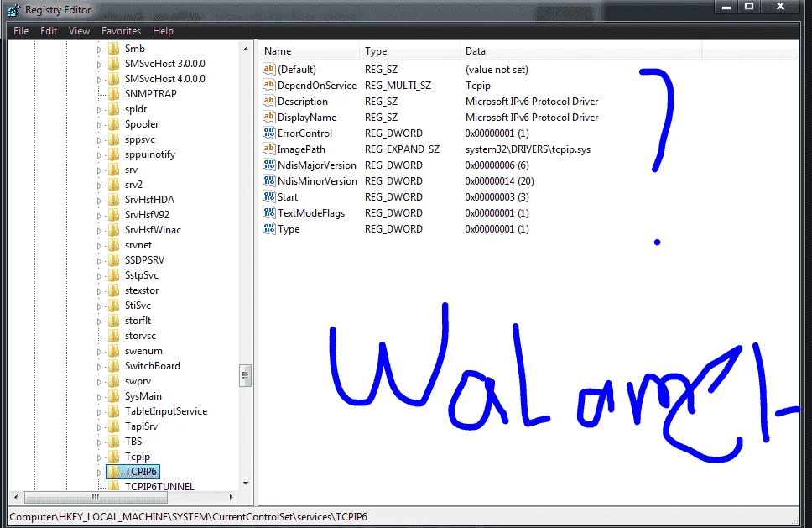812x528 pixels.
Task: Expand the SMSvcHost 3.0.0.0 key
Action: point(99,65)
